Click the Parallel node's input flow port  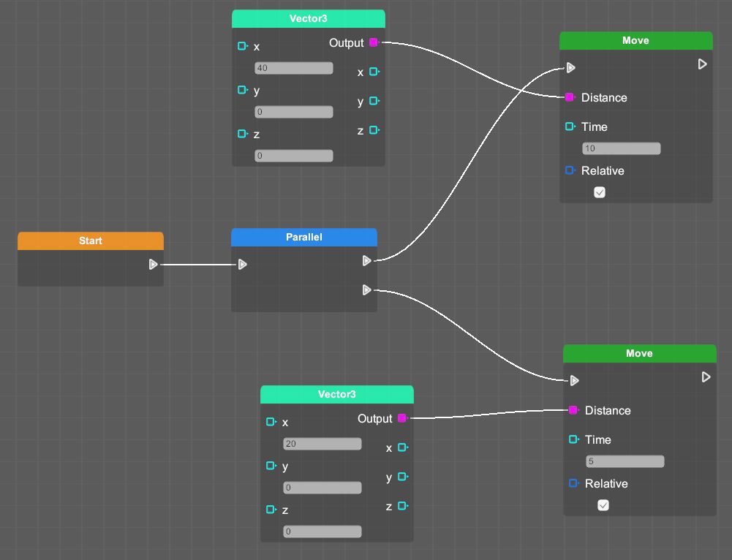click(243, 264)
